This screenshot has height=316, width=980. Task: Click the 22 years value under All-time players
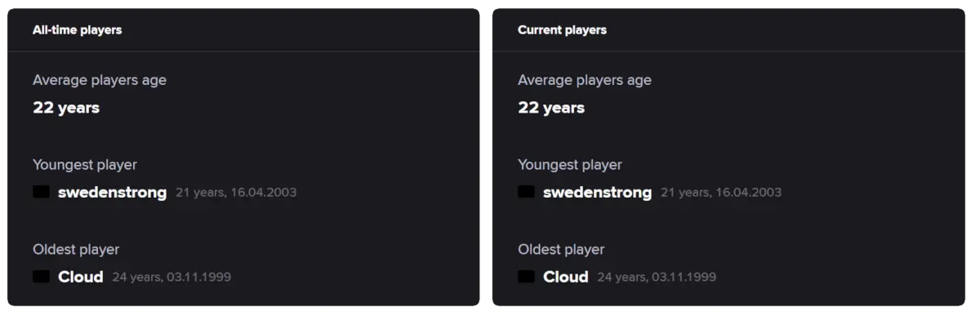[x=66, y=108]
